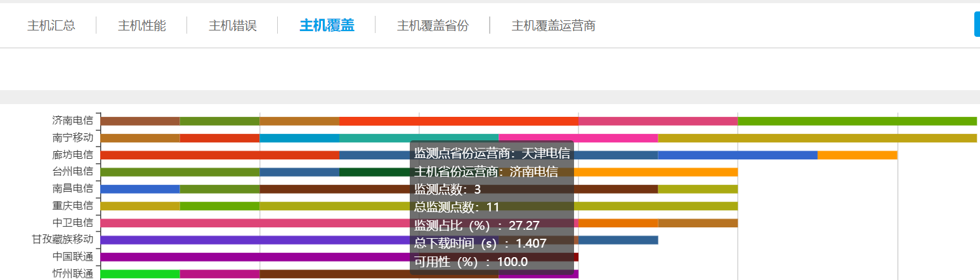Image resolution: width=980 pixels, height=280 pixels.
Task: Go to the 主机错误 tab
Action: (232, 26)
